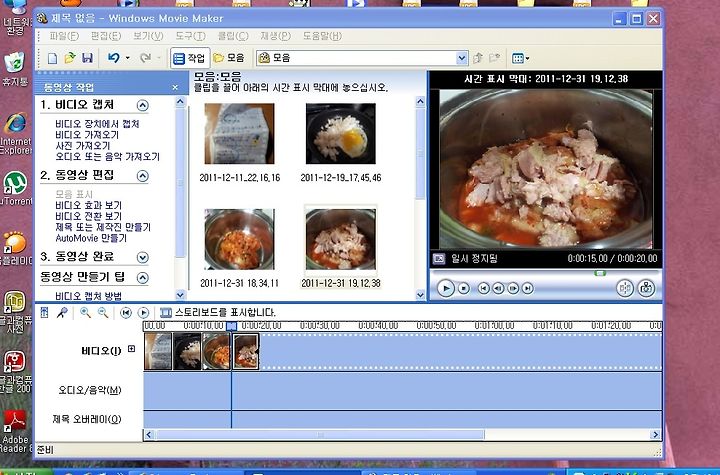Click 비디오 캡처 방법 tip link
Image resolution: width=720 pixels, height=475 pixels.
(x=88, y=296)
